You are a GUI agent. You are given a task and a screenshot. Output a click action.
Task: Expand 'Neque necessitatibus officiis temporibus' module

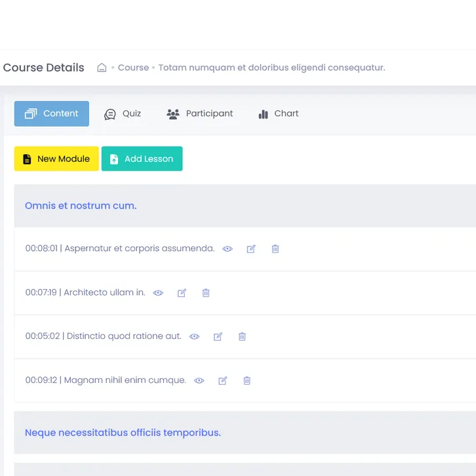[x=123, y=433]
